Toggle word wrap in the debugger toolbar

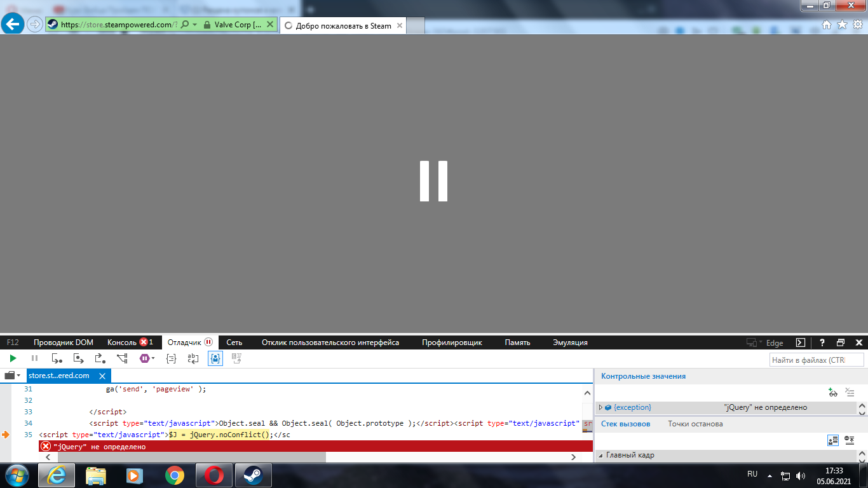[193, 358]
